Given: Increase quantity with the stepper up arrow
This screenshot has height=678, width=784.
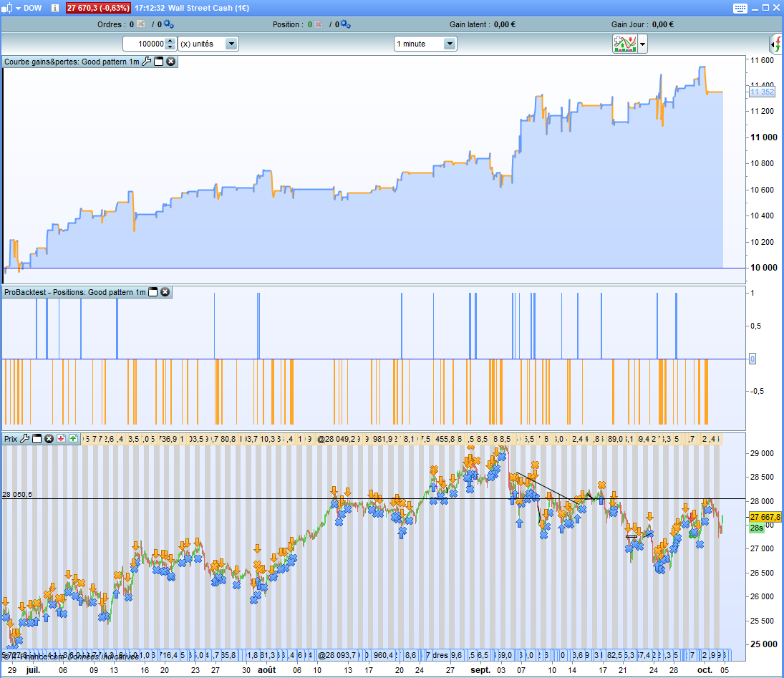Looking at the screenshot, I should point(170,41).
